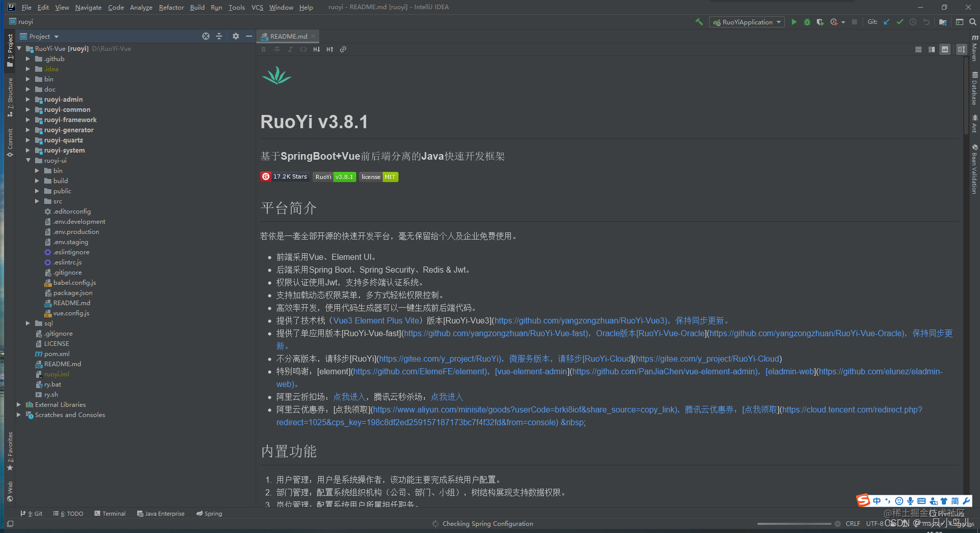Open the RuoYi-Vue-fast GitHub link
Screen dimensions: 980x533
pos(495,333)
